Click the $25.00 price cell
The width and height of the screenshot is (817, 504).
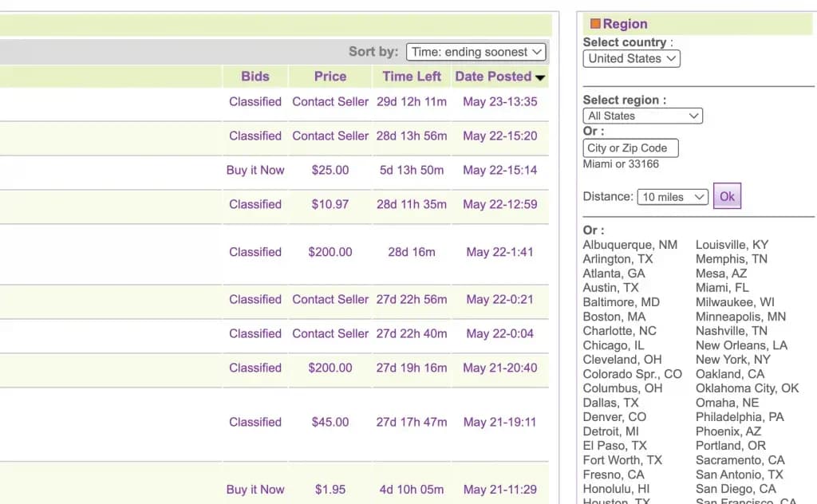pyautogui.click(x=330, y=170)
